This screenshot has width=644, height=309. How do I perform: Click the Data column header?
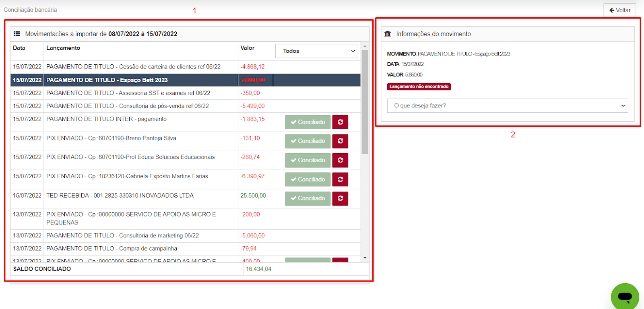(x=19, y=48)
